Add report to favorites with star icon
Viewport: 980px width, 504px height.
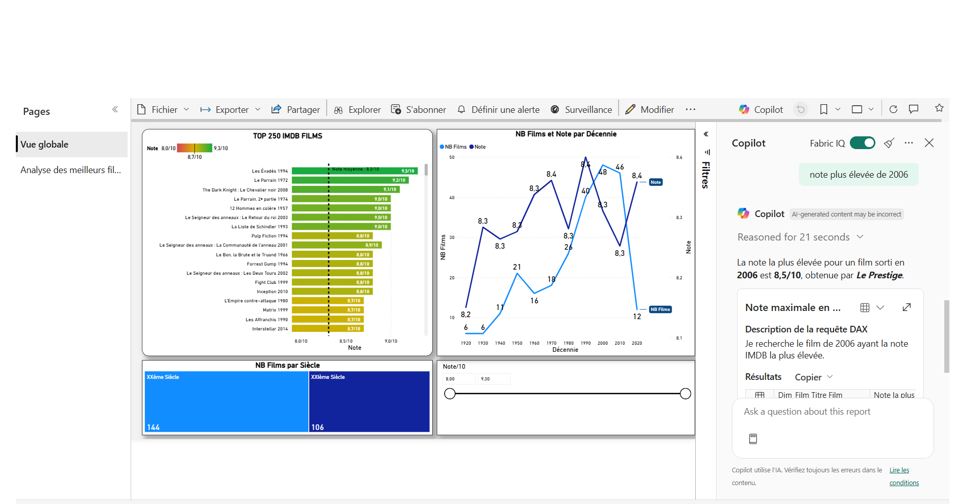tap(939, 108)
